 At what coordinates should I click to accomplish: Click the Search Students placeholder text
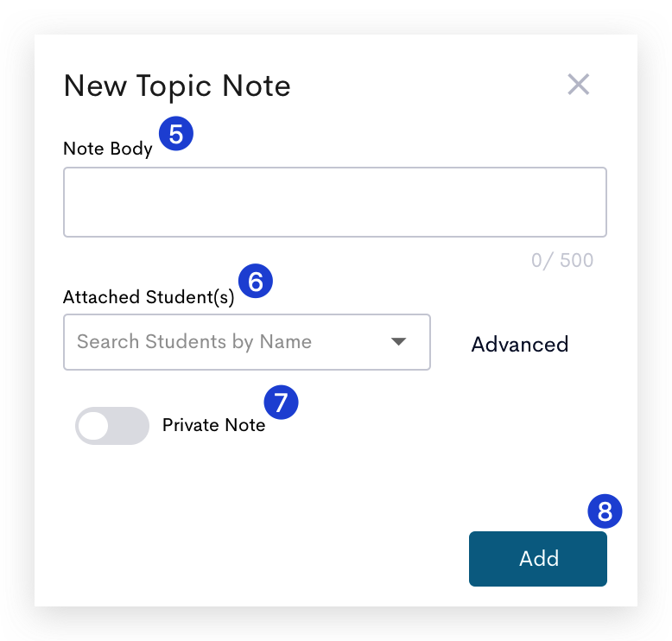click(x=194, y=342)
